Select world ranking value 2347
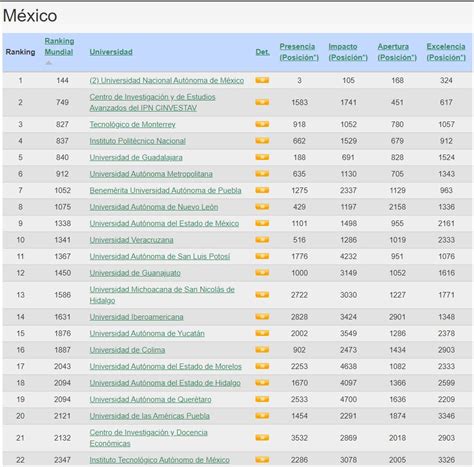474x467 pixels. [x=62, y=460]
